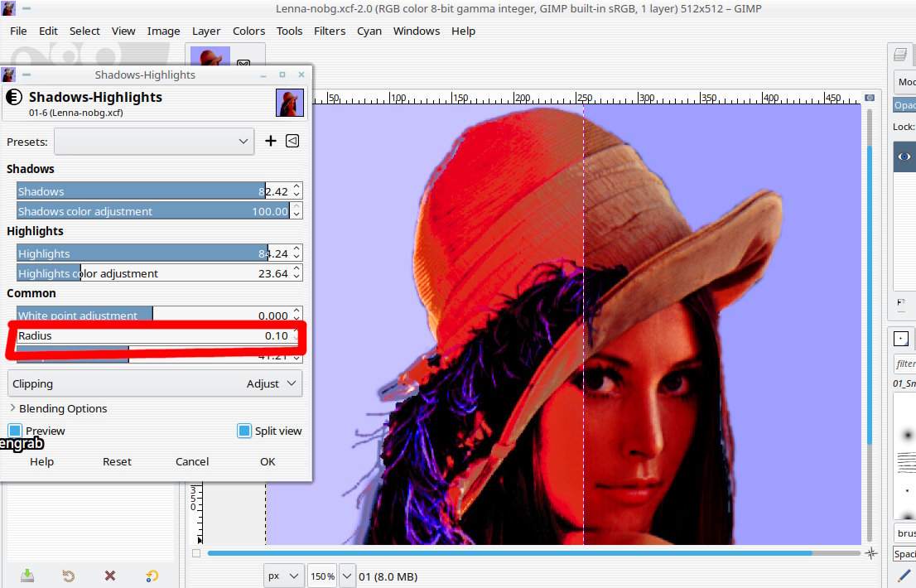The width and height of the screenshot is (916, 588).
Task: Disable the Split view checkbox
Action: 244,431
